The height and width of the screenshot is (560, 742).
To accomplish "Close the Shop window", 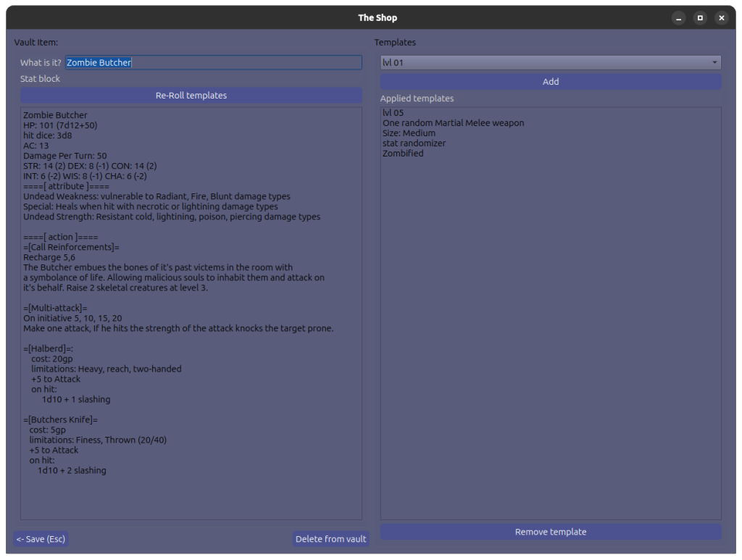I will (721, 18).
